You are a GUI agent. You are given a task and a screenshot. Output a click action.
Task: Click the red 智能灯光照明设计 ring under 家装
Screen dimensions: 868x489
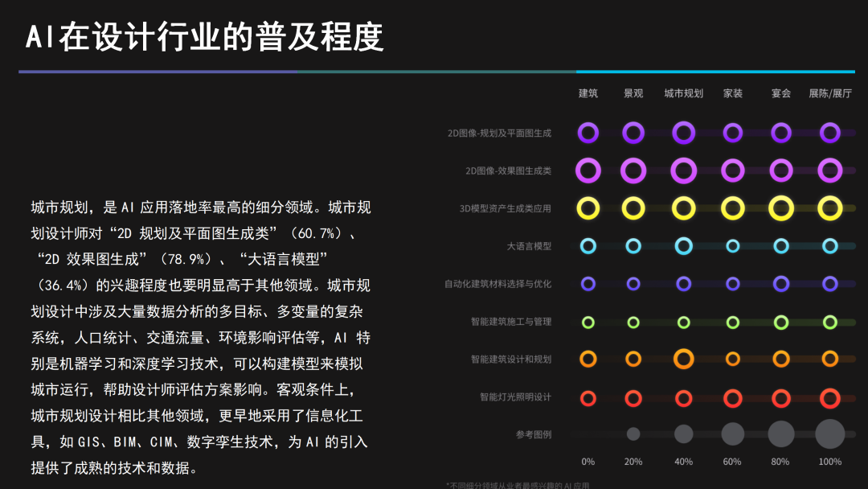click(x=732, y=398)
